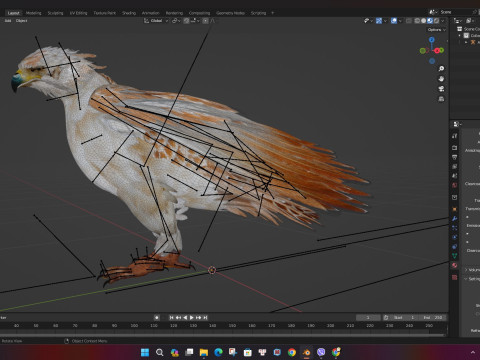Open the orange Object properties tab
480x360 pixels.
point(455,209)
